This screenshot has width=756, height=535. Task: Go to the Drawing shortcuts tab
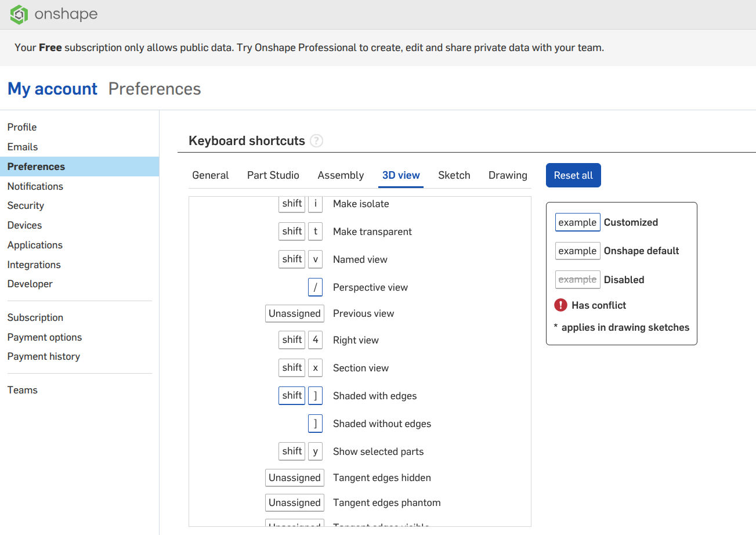(x=508, y=175)
